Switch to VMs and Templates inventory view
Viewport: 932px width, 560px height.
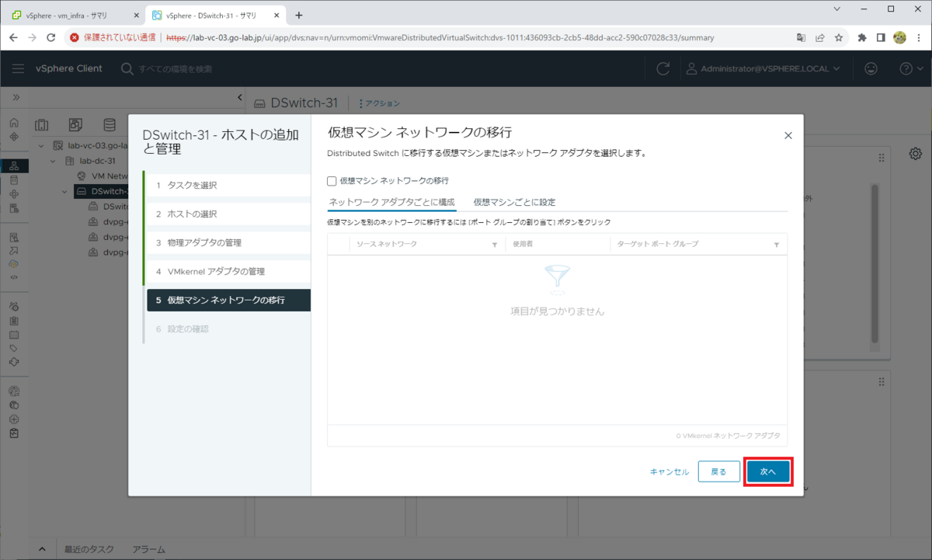point(75,125)
